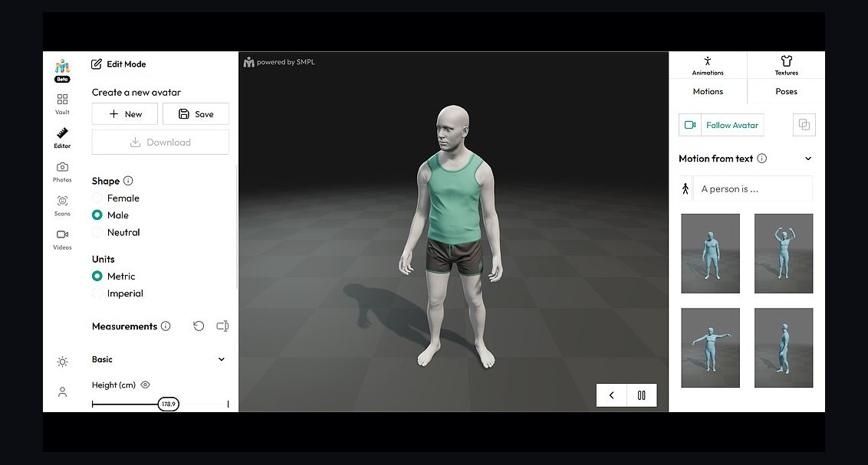This screenshot has height=465, width=868.
Task: Open the Editor ruler icon
Action: click(63, 133)
